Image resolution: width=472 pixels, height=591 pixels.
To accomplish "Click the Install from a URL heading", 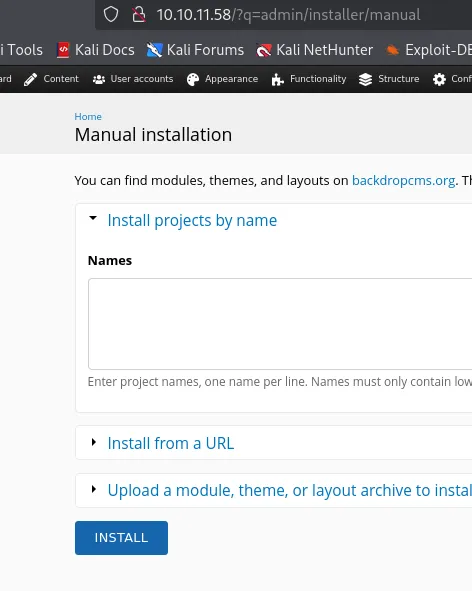I will point(171,443).
